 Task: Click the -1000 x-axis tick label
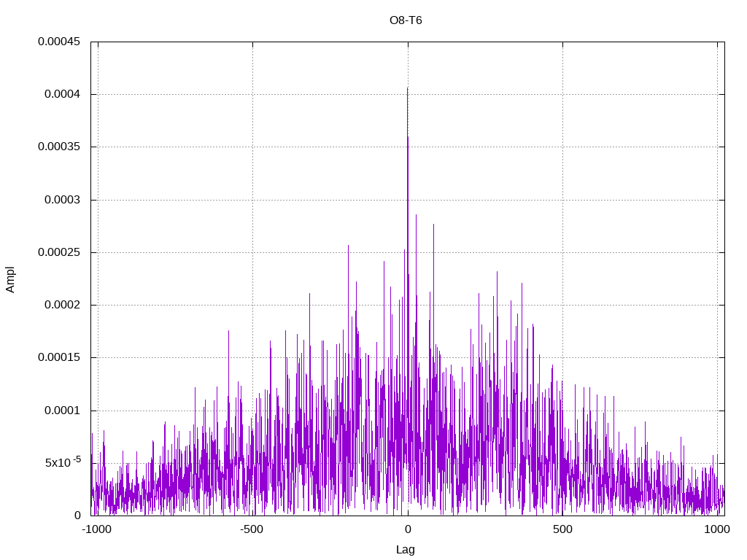97,529
